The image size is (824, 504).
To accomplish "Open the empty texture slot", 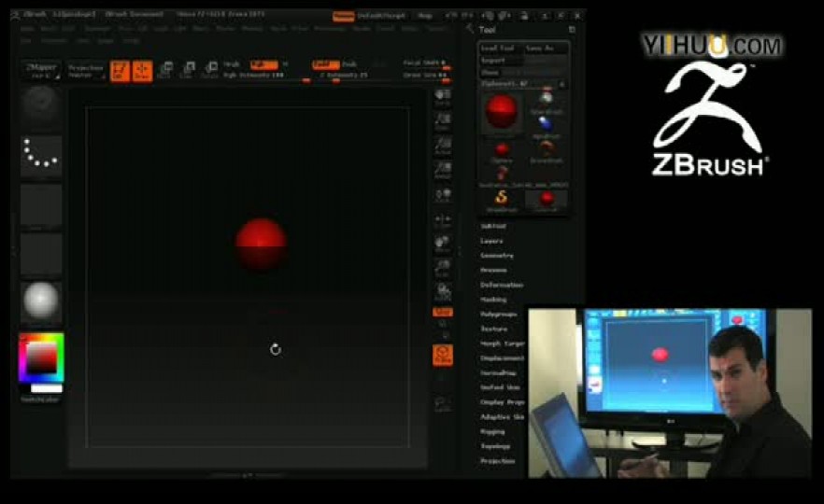I will 41,254.
